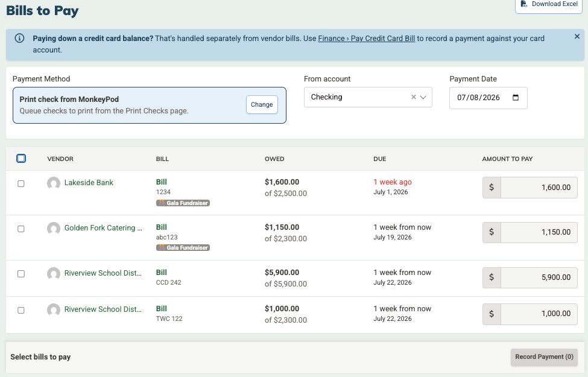This screenshot has width=588, height=377.
Task: Select the Golden Fork Catering bill checkbox
Action: (x=21, y=229)
